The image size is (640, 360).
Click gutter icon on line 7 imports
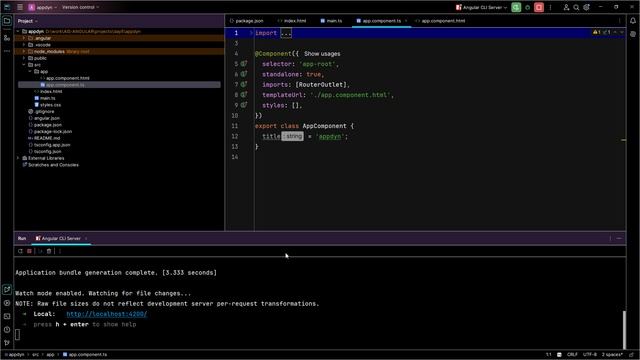point(244,84)
